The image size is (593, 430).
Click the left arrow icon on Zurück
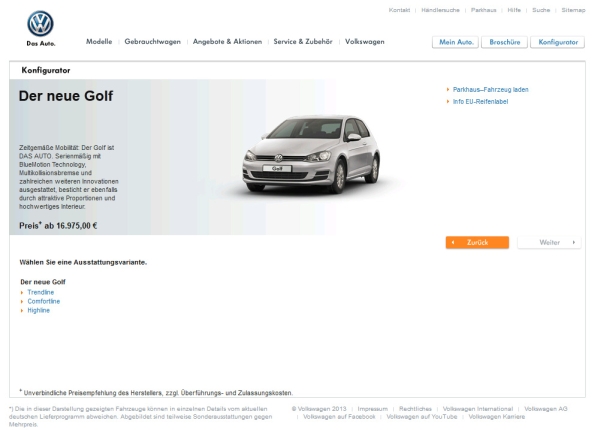(453, 242)
